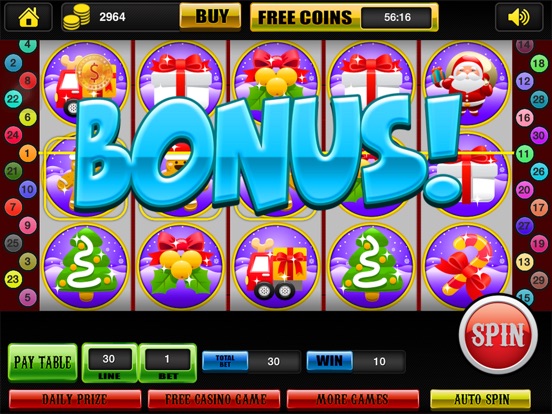The width and height of the screenshot is (552, 414).
Task: Select the candy cane reel symbol
Action: (x=466, y=266)
